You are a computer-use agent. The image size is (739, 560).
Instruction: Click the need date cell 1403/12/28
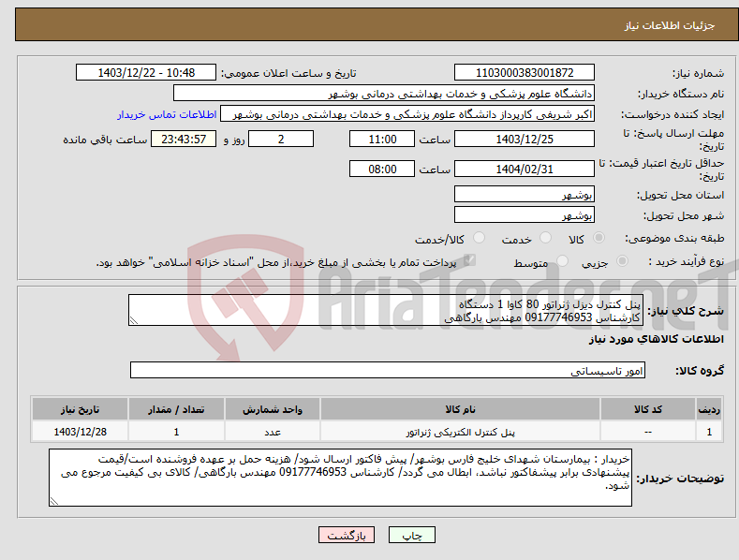point(81,432)
